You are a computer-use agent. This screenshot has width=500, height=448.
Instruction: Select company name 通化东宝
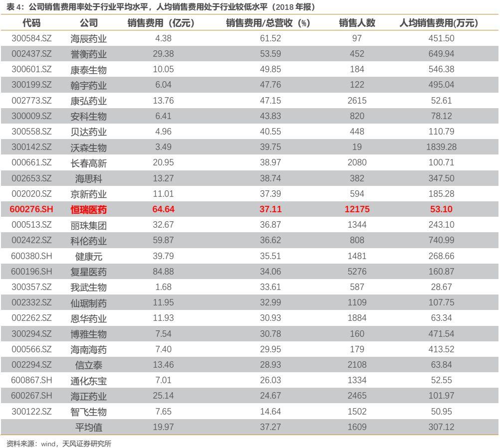[x=89, y=381]
